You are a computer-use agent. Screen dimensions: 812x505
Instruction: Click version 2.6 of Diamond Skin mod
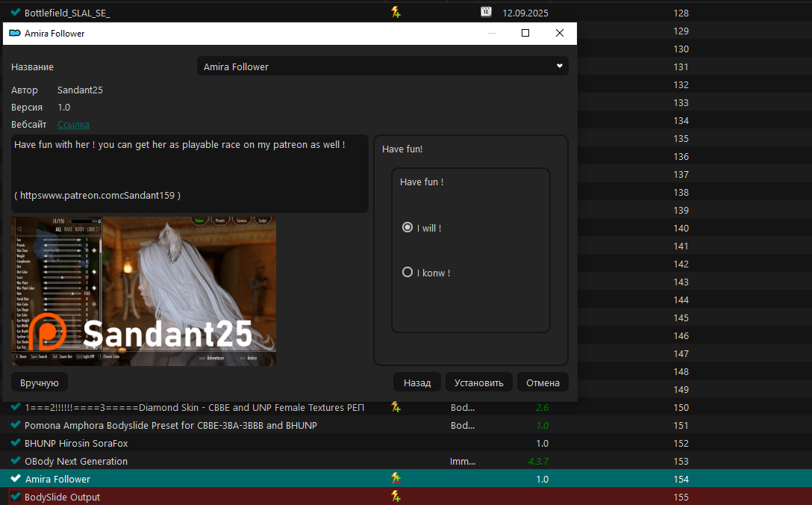pyautogui.click(x=542, y=408)
